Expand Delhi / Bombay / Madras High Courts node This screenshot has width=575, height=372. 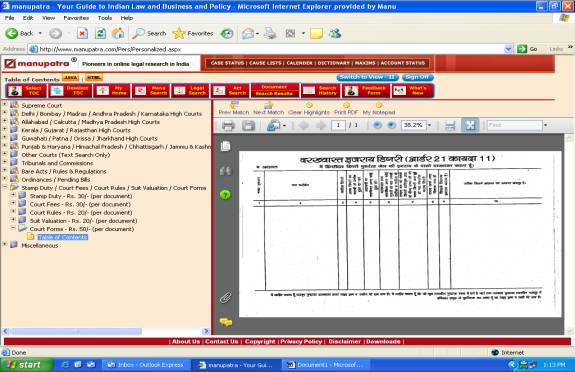point(5,113)
